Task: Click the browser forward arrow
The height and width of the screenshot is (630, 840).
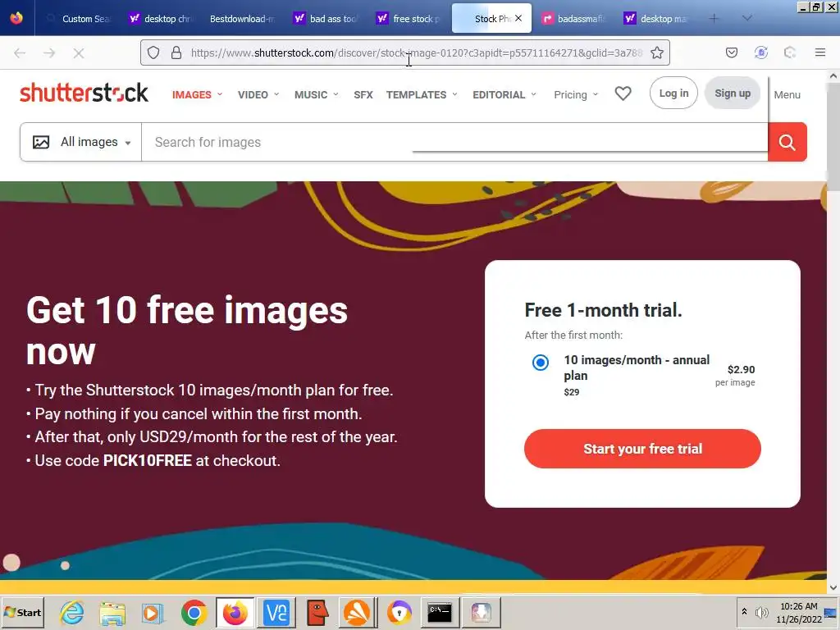Action: tap(49, 52)
